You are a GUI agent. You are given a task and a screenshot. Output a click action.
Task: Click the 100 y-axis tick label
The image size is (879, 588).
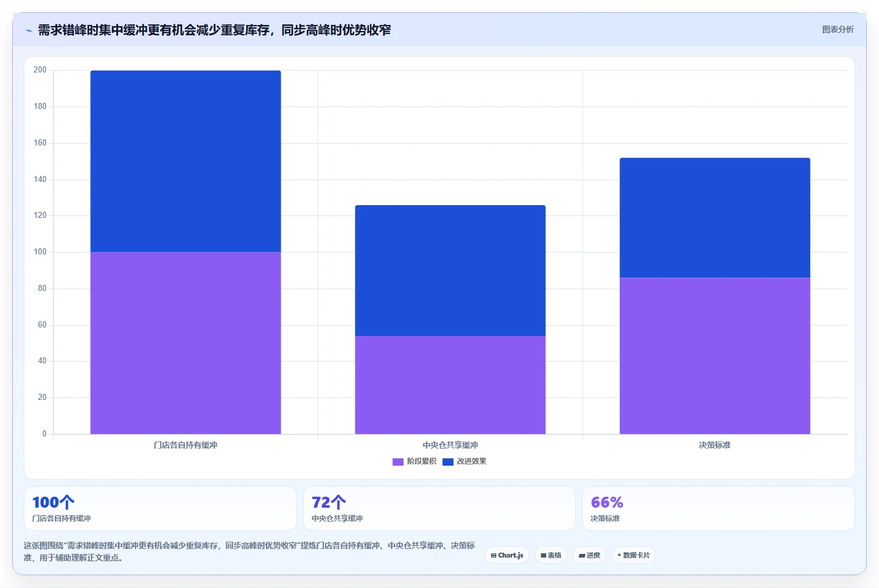point(40,252)
